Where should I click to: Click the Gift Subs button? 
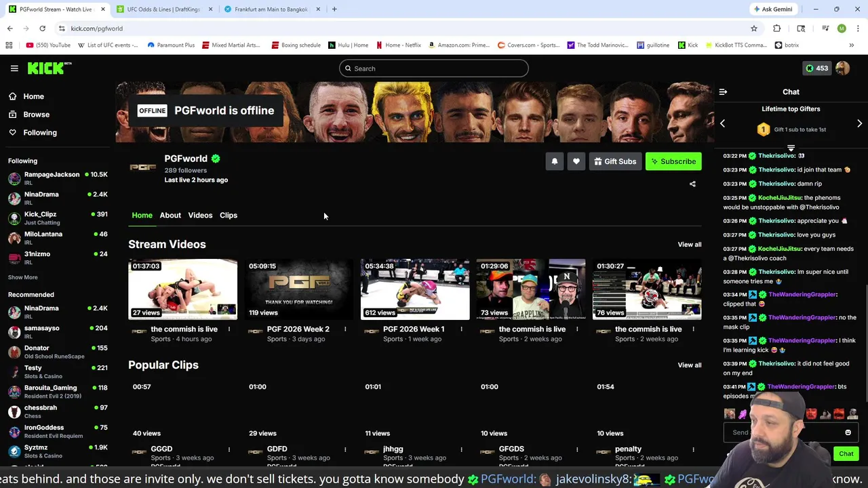(615, 161)
